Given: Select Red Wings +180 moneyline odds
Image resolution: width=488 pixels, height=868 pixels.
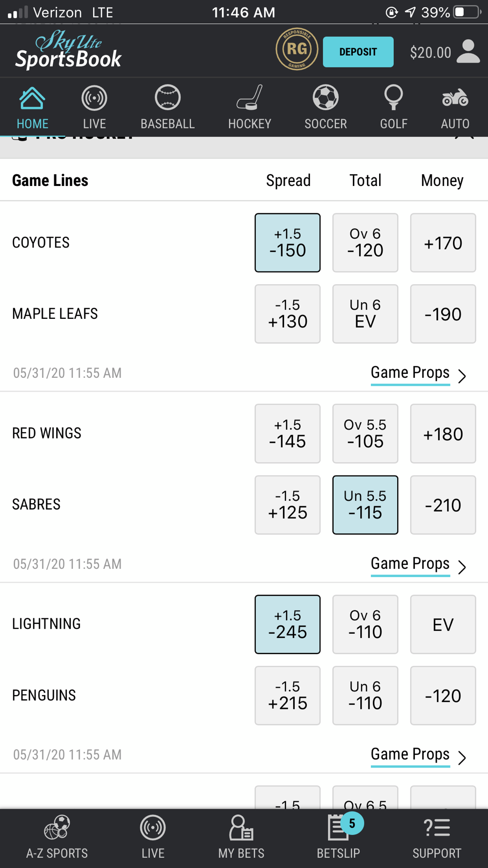Looking at the screenshot, I should click(443, 434).
